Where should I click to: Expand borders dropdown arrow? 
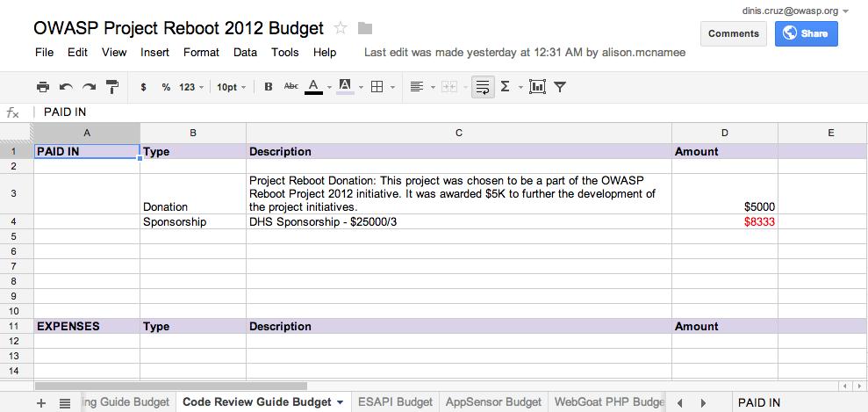coord(392,88)
